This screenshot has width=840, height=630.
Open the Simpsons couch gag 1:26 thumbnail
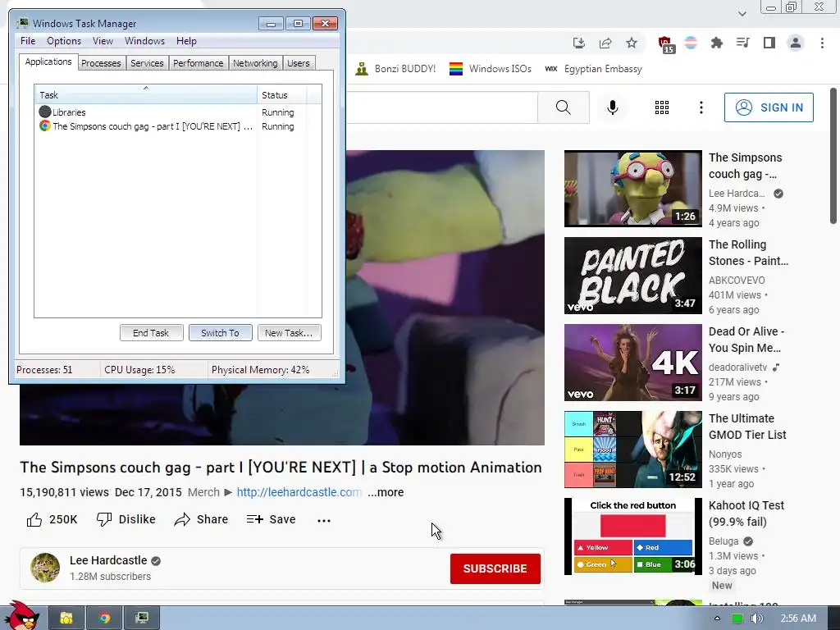click(632, 189)
